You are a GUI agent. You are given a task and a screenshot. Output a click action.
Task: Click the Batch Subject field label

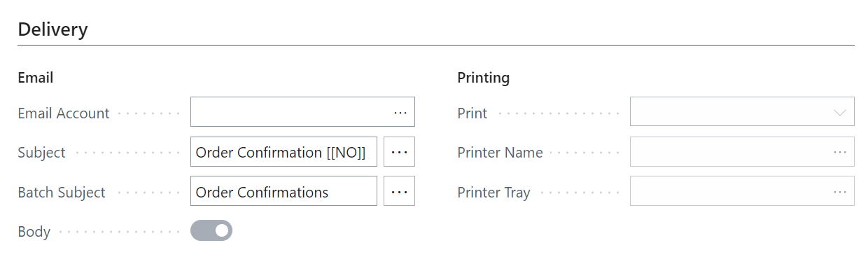click(62, 193)
